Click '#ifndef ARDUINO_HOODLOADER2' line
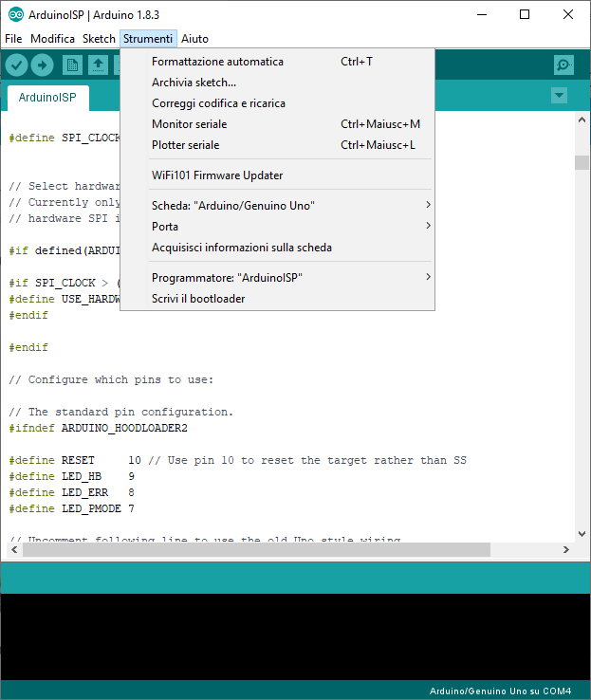 click(x=99, y=428)
